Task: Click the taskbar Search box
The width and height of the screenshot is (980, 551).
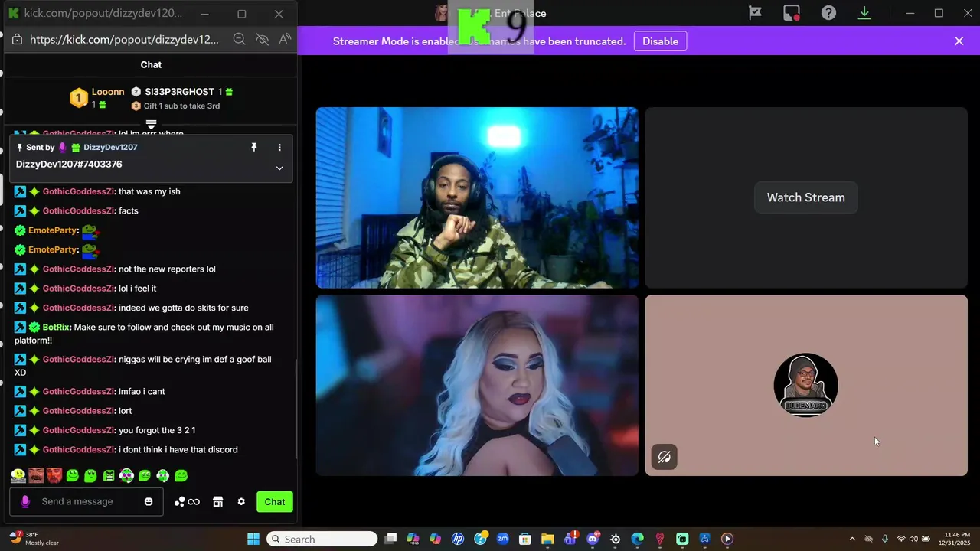Action: click(x=322, y=539)
